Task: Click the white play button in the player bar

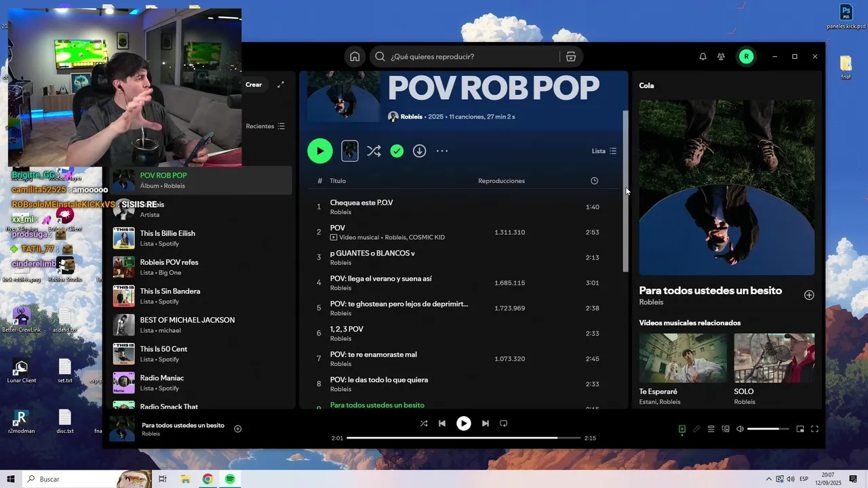Action: (464, 423)
